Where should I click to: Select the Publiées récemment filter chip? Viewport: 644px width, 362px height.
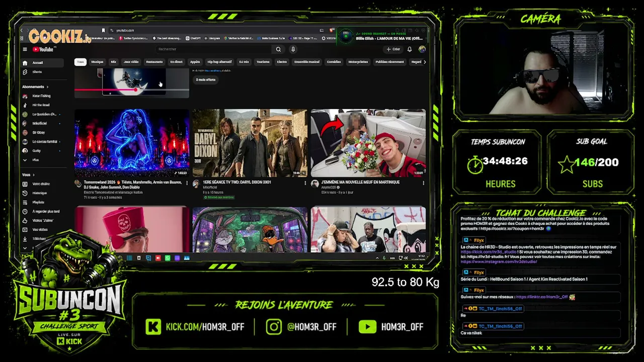click(x=389, y=62)
